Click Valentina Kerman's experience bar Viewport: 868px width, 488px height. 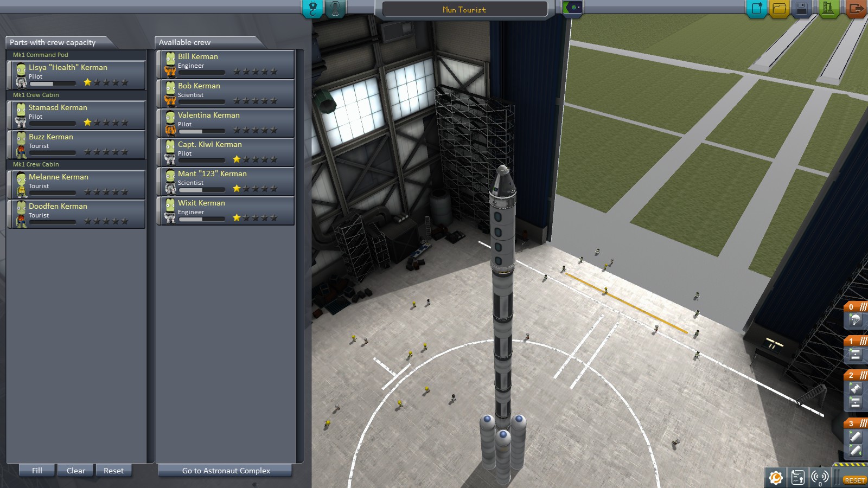[x=201, y=131]
